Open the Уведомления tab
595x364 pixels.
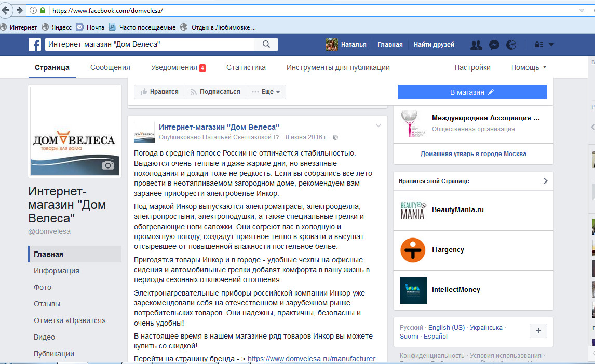(x=178, y=67)
